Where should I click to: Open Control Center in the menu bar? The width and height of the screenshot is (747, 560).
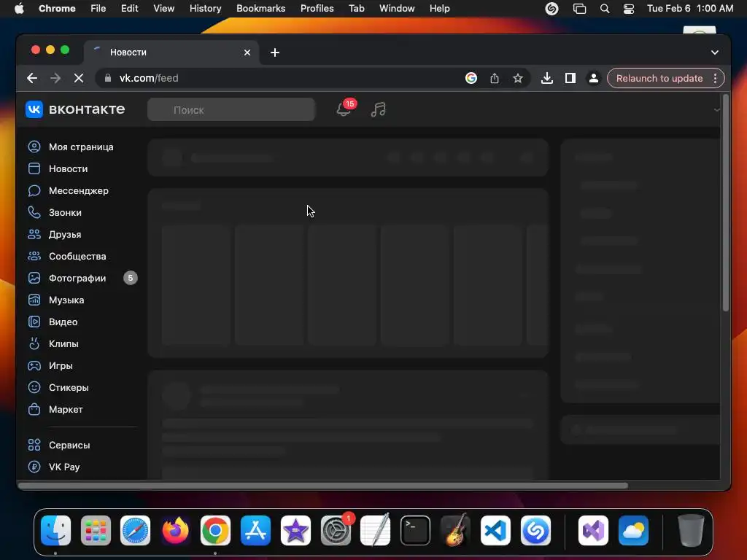tap(629, 9)
